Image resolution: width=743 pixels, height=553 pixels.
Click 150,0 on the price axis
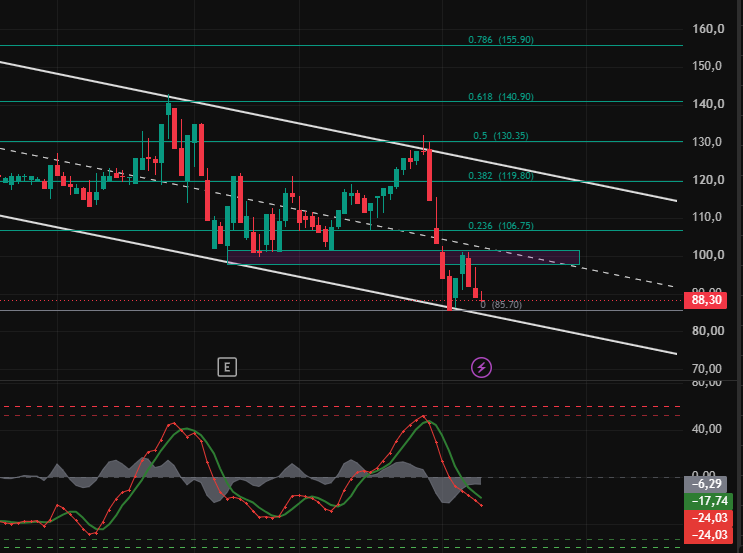click(708, 66)
